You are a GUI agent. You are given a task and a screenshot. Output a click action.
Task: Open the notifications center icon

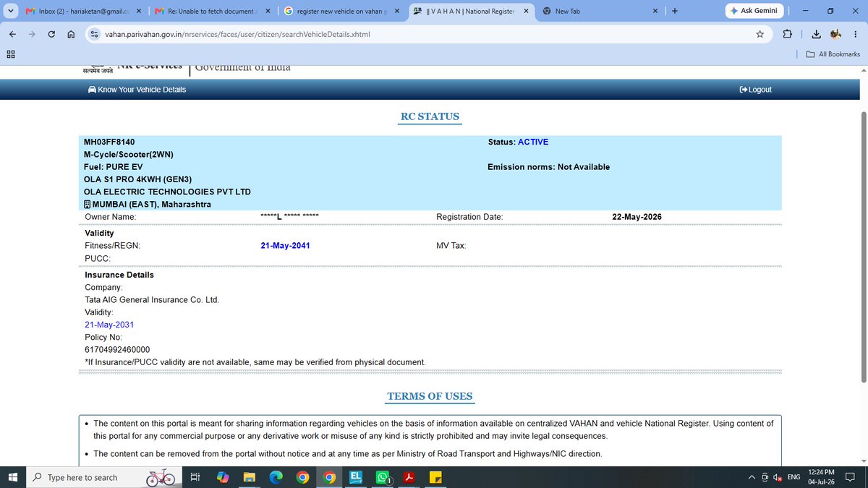tap(851, 477)
